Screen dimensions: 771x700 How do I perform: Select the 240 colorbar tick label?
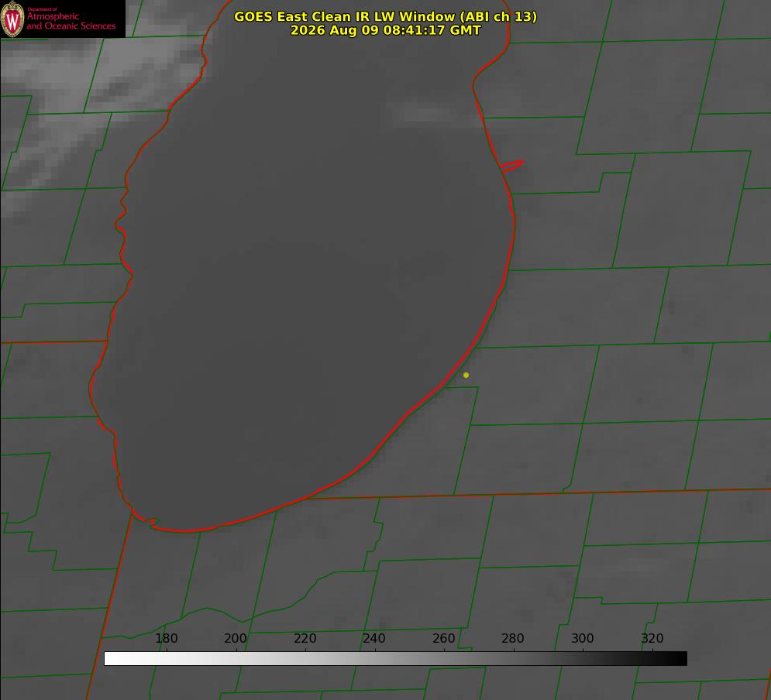click(374, 638)
